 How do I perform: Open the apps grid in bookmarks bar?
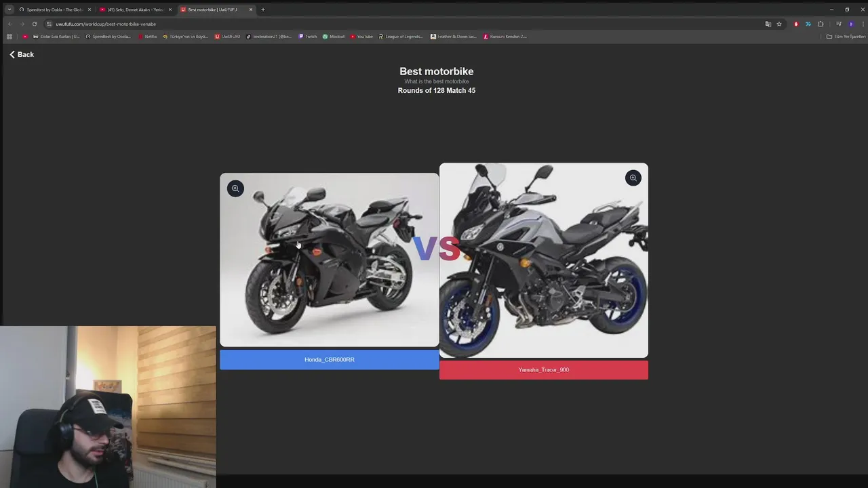(x=9, y=37)
